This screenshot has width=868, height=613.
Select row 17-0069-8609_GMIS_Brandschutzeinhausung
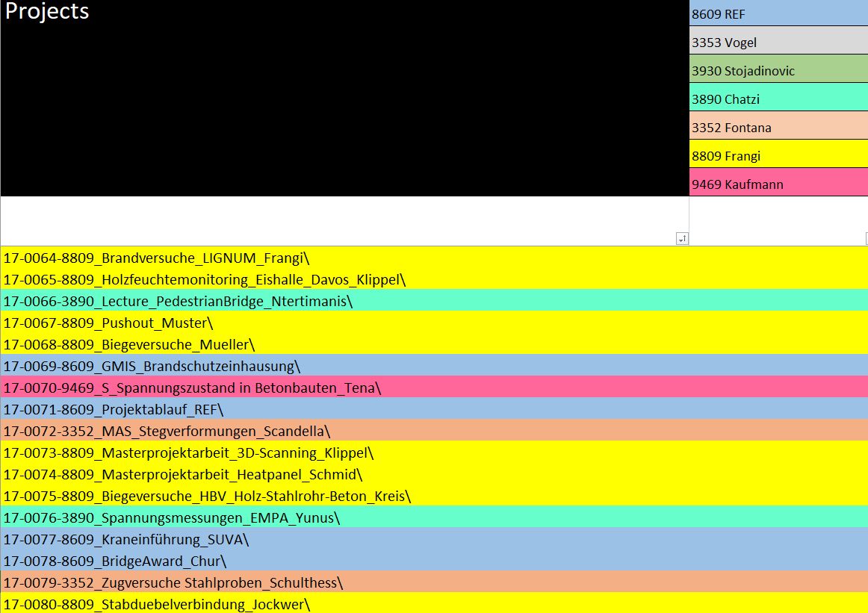434,365
